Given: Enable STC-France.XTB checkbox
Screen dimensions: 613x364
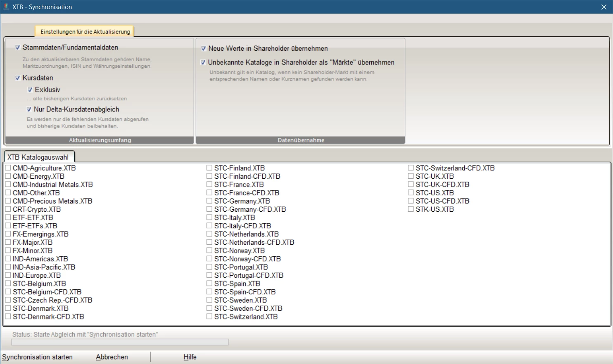Looking at the screenshot, I should (x=209, y=184).
